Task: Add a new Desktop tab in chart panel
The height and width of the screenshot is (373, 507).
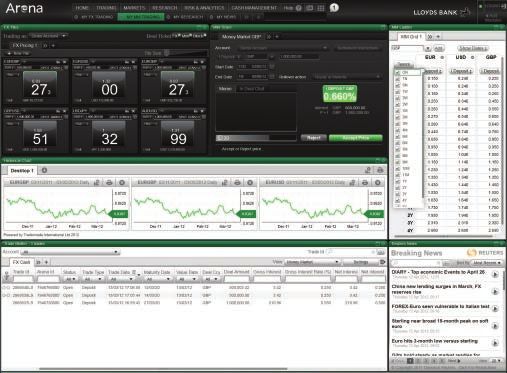Action: (x=44, y=170)
